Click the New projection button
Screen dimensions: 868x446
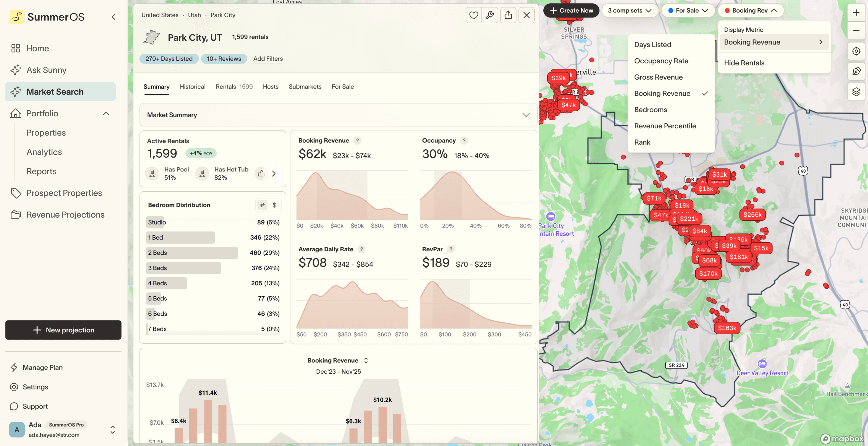pyautogui.click(x=63, y=330)
